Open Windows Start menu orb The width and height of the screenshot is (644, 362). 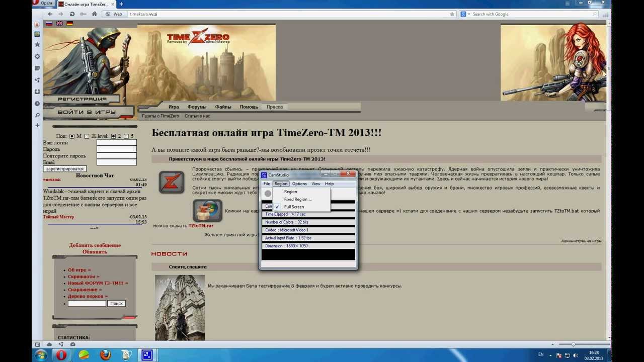pyautogui.click(x=40, y=355)
